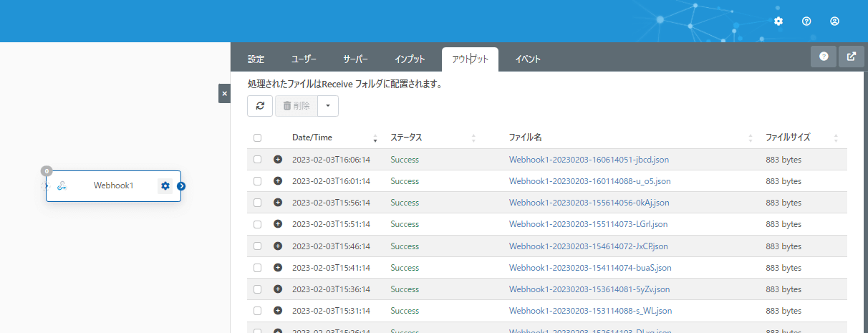Open file Webhook1-20230203-154614072-JxCP.json
The width and height of the screenshot is (868, 333).
(589, 246)
